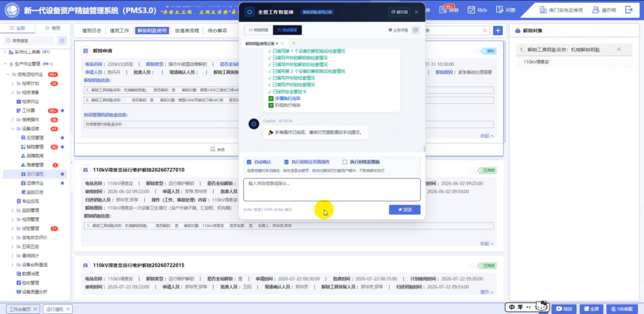Collapse the 解锁工具钥匙名称 item with double chevron

[x=619, y=50]
